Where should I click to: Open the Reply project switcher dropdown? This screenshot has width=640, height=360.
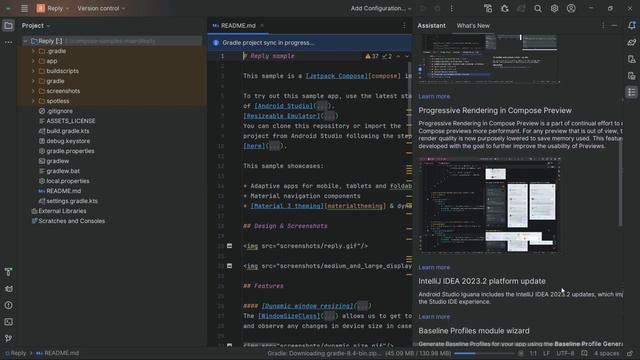click(53, 8)
